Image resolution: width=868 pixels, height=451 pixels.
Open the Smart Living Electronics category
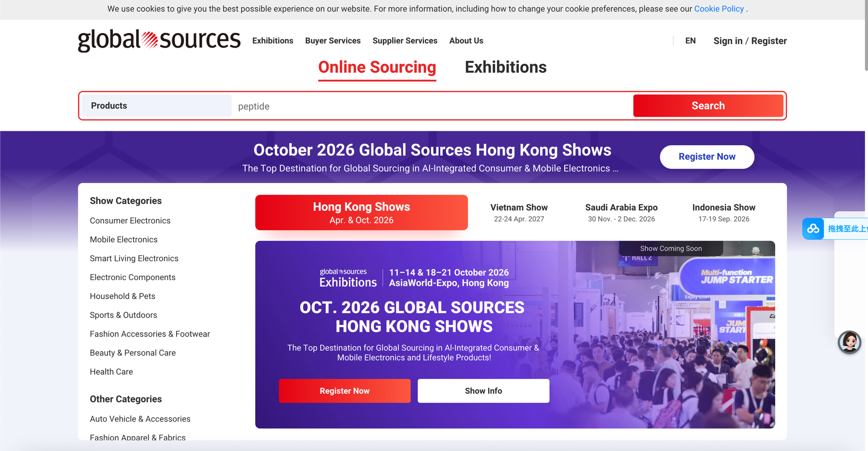tap(134, 258)
